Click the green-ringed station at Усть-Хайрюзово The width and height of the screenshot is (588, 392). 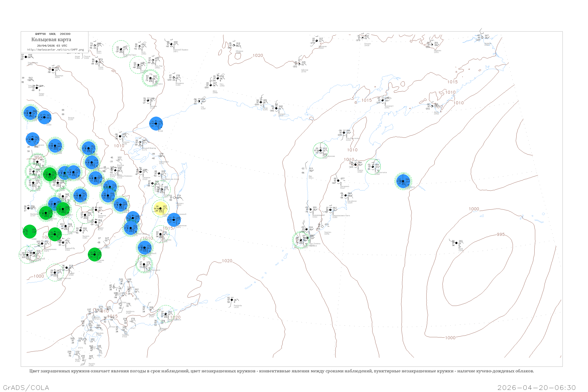[x=320, y=150]
